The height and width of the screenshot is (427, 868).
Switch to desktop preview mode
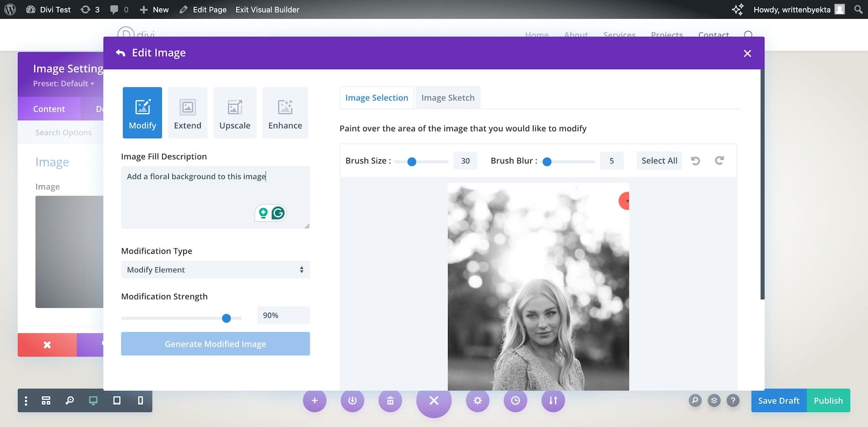pos(93,400)
